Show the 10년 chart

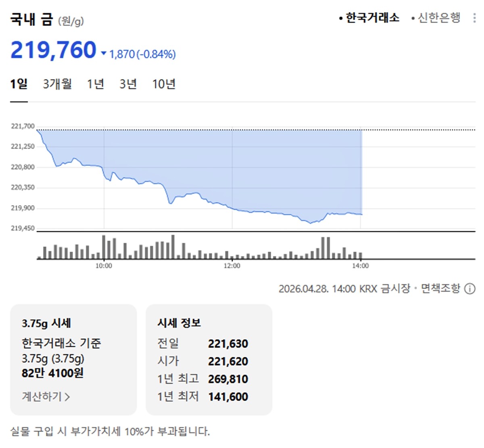163,84
